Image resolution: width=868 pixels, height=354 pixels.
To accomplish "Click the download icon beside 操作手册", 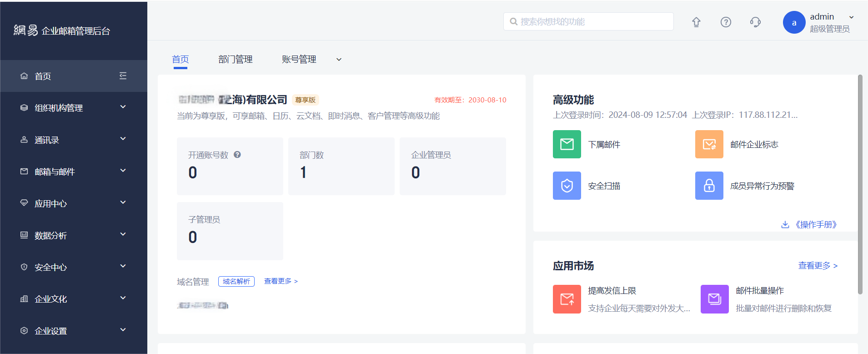I will click(785, 224).
